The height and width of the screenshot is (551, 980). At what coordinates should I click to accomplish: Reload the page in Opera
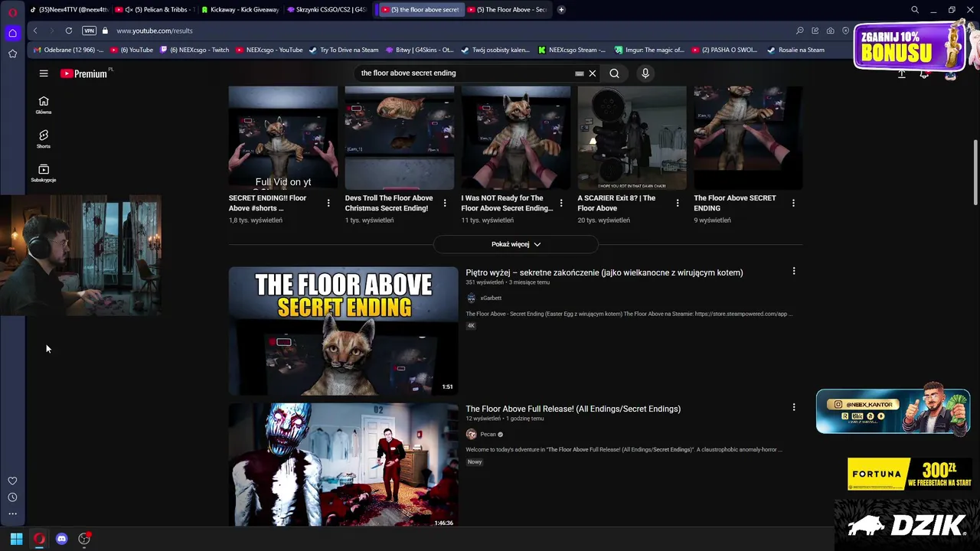[x=69, y=31]
